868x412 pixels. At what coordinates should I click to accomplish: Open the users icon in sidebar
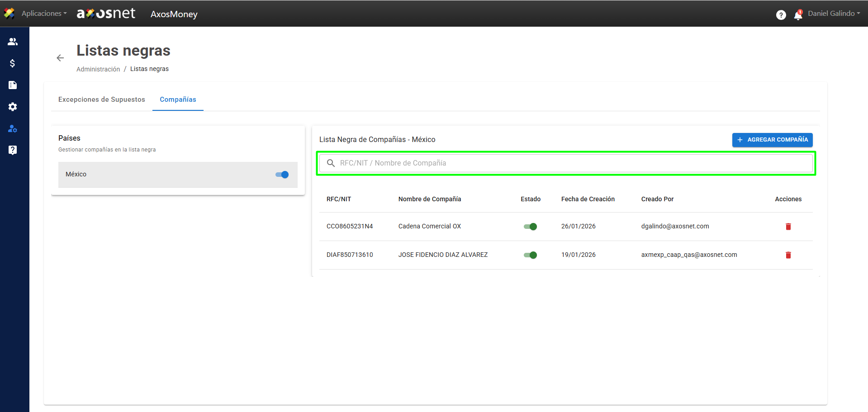13,42
